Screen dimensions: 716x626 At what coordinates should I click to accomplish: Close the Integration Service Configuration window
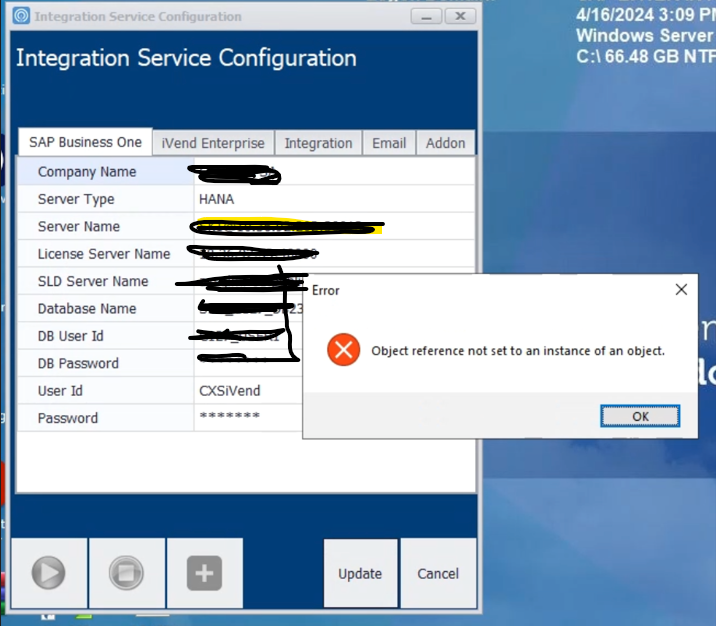point(460,16)
